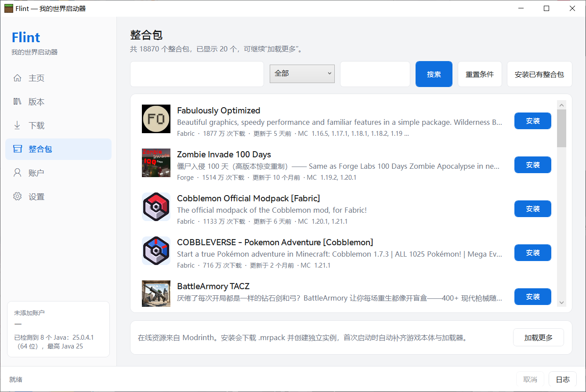Screen dimensions: 586x392
Task: Click the home icon beside 主页
Action: pyautogui.click(x=17, y=78)
